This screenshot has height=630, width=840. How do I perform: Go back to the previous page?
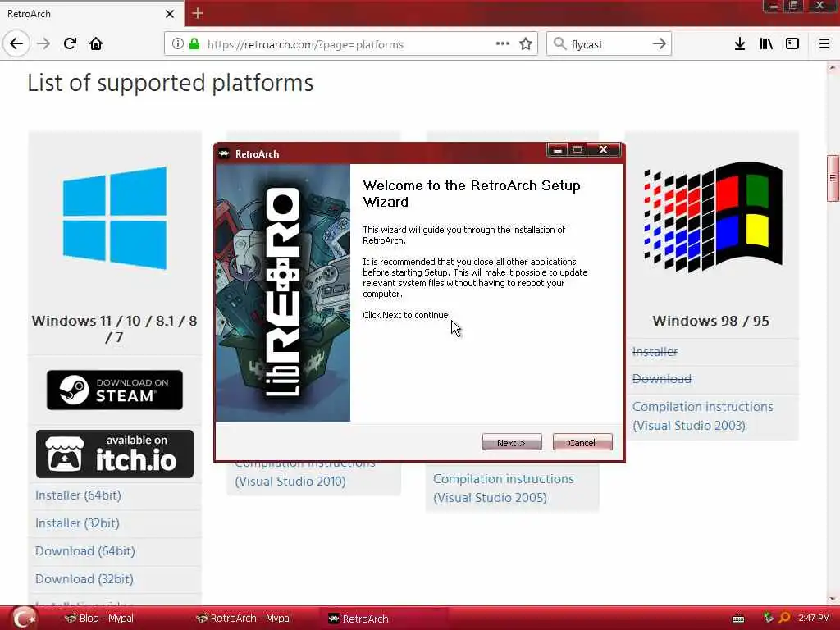tap(16, 43)
